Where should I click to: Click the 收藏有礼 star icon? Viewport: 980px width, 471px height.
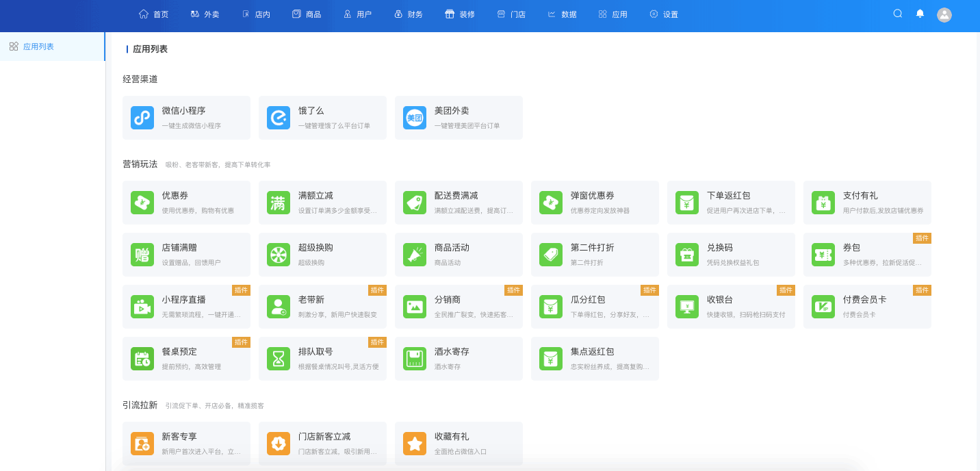click(x=414, y=444)
